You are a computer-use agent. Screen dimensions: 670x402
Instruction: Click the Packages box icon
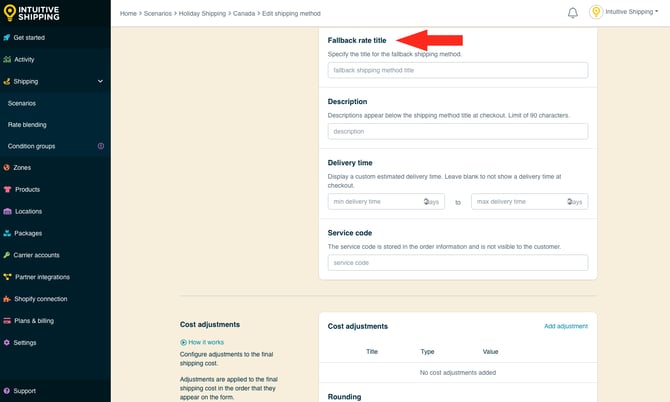coord(8,233)
